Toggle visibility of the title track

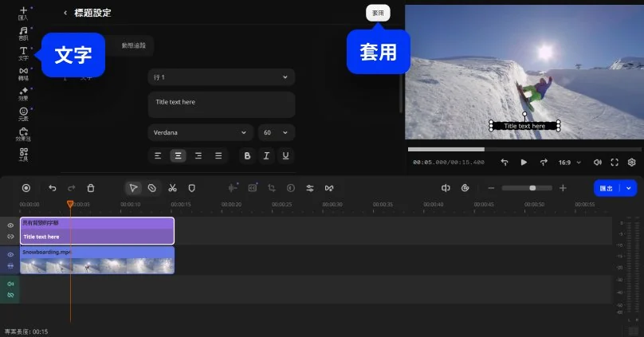click(x=10, y=225)
